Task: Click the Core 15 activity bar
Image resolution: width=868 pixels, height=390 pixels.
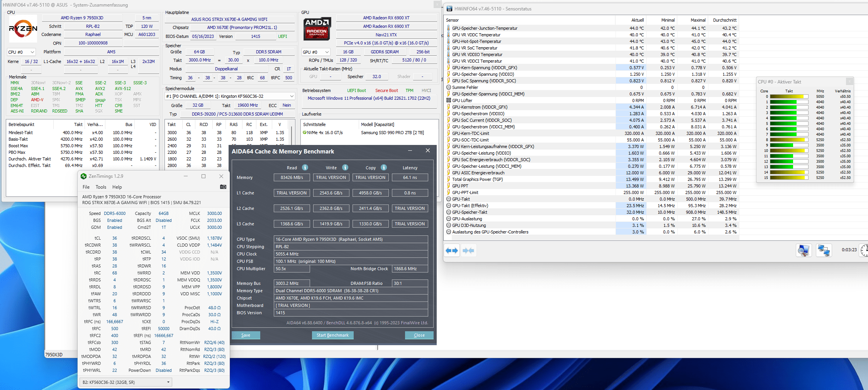Action: point(789,178)
